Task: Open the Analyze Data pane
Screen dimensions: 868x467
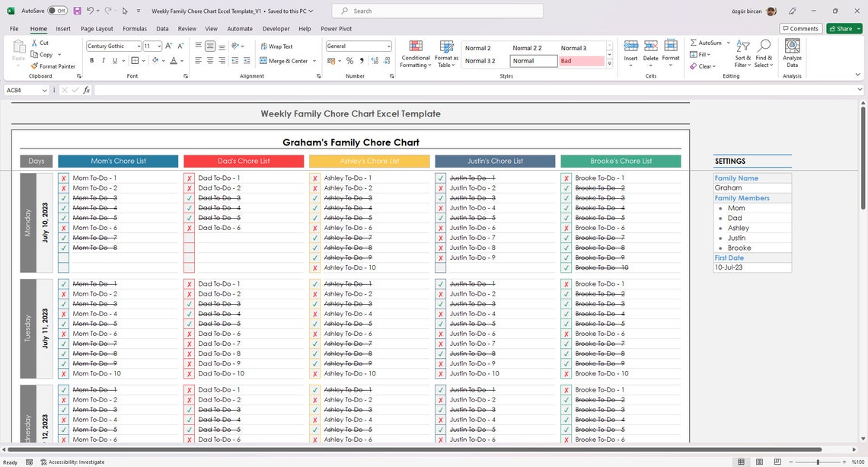Action: tap(792, 52)
